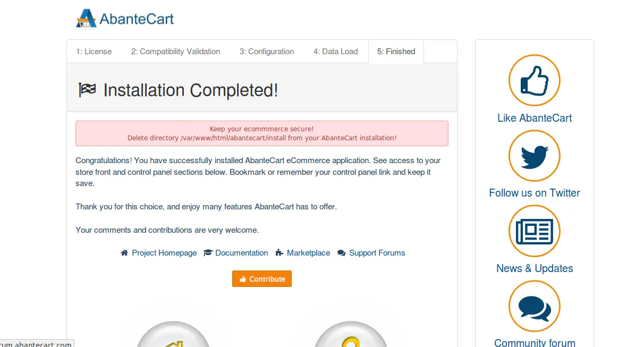This screenshot has height=347, width=644.
Task: Click 'Your comments and contributions are very welcome.'
Action: (167, 230)
